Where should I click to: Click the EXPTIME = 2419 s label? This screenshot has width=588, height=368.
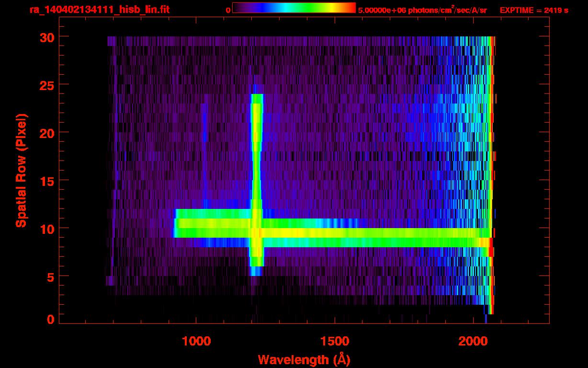(534, 10)
